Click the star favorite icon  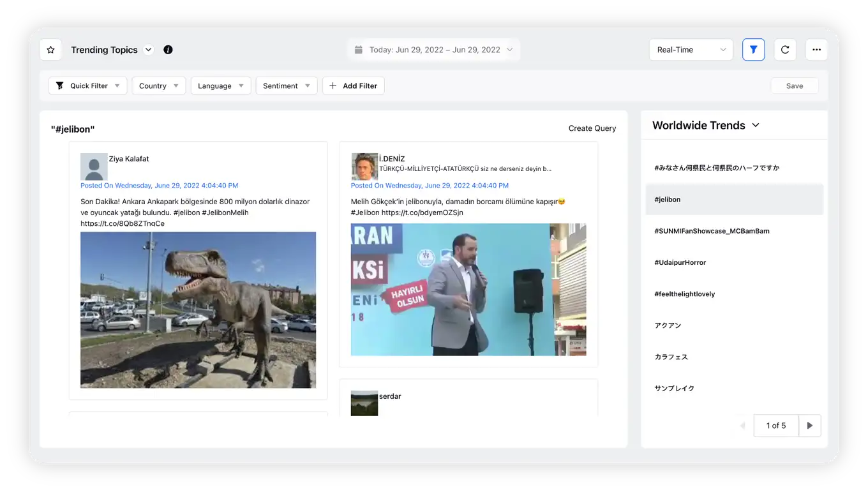pos(50,50)
